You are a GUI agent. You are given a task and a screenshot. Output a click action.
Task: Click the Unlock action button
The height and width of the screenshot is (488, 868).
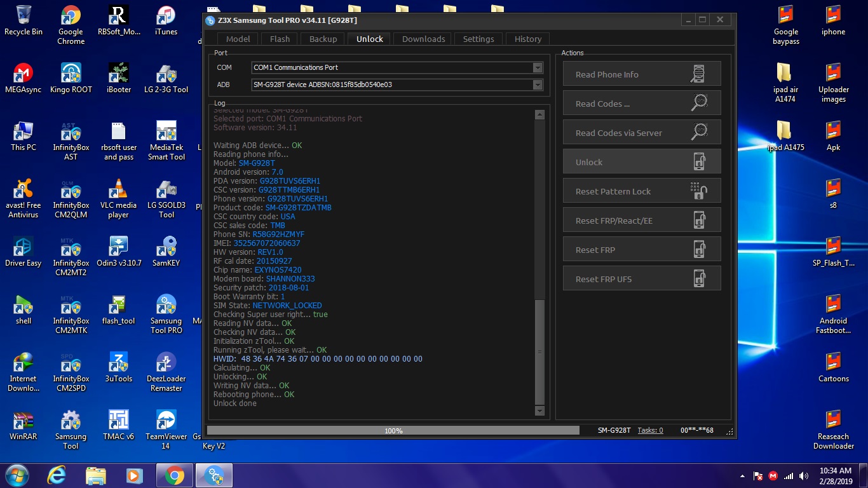pos(642,161)
